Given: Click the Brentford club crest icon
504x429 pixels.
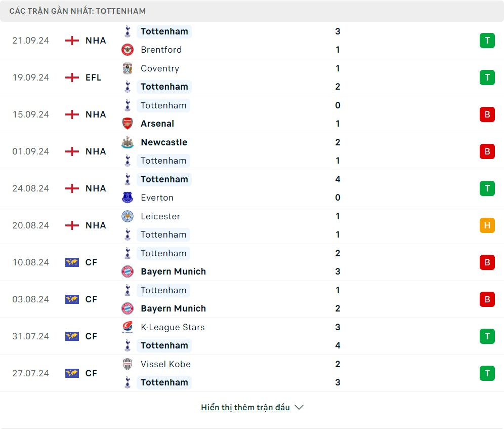Looking at the screenshot, I should click(x=128, y=50).
